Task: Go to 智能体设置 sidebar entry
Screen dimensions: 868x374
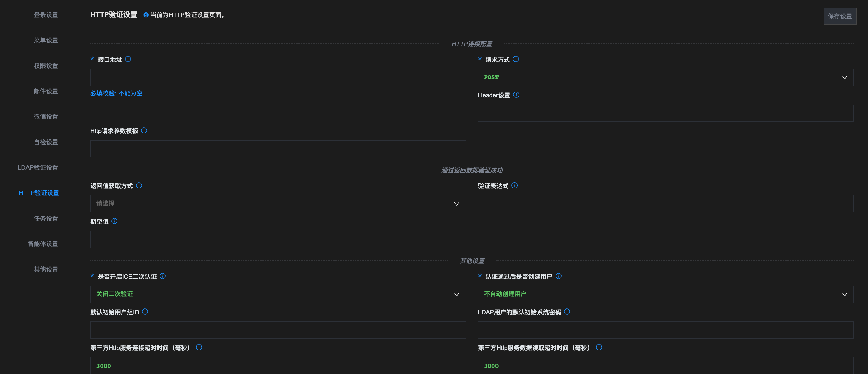Action: pyautogui.click(x=43, y=244)
